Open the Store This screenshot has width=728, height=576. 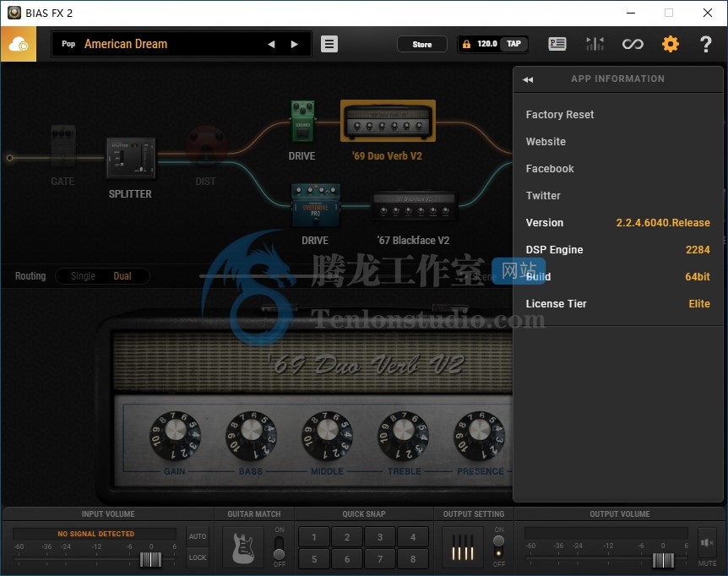tap(422, 44)
